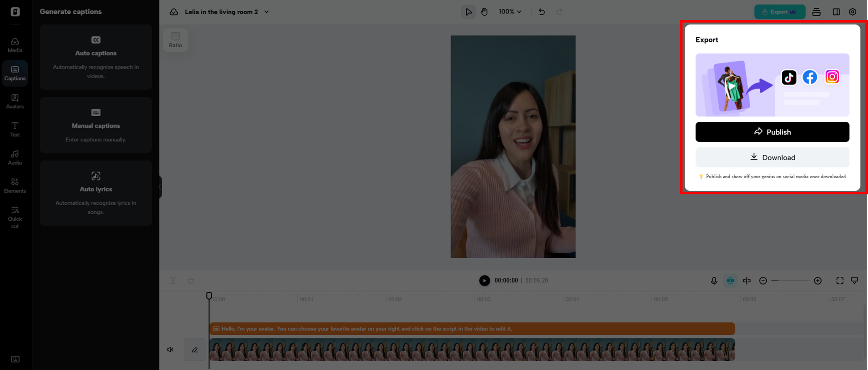Image resolution: width=868 pixels, height=370 pixels.
Task: Click the split clip tool in timeline
Action: pos(173,281)
